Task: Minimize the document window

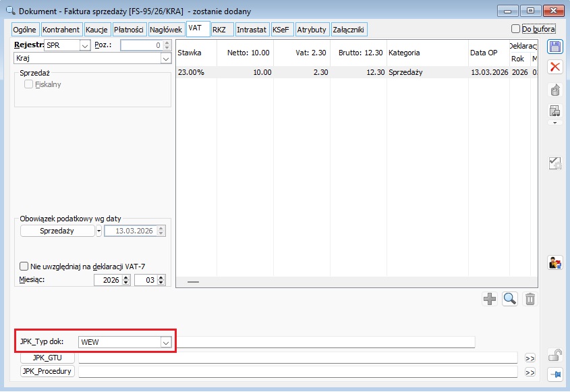Action: point(507,11)
